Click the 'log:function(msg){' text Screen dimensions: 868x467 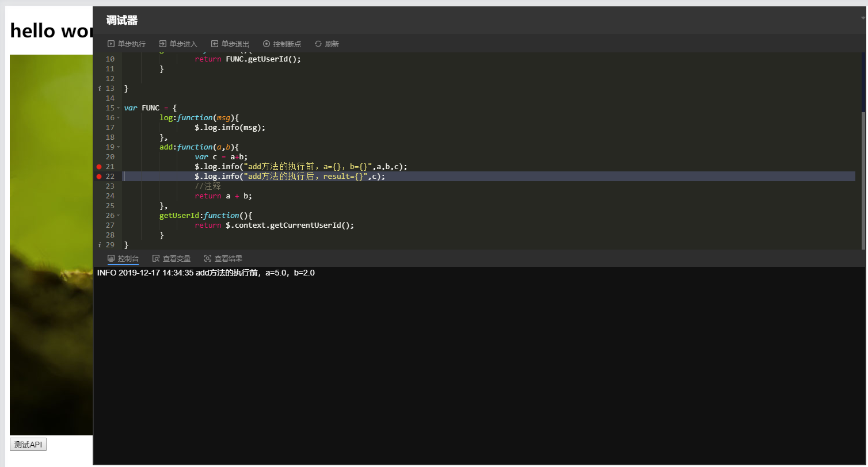(199, 118)
